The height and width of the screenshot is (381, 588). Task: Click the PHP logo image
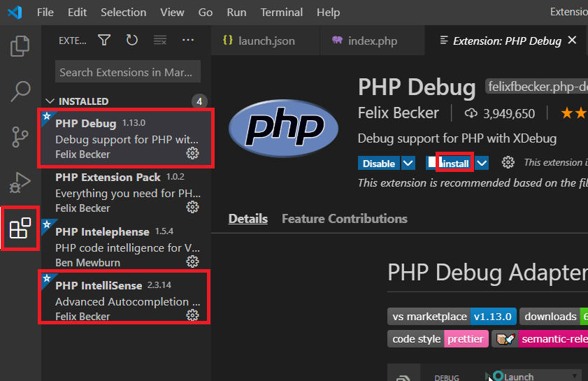pos(283,128)
